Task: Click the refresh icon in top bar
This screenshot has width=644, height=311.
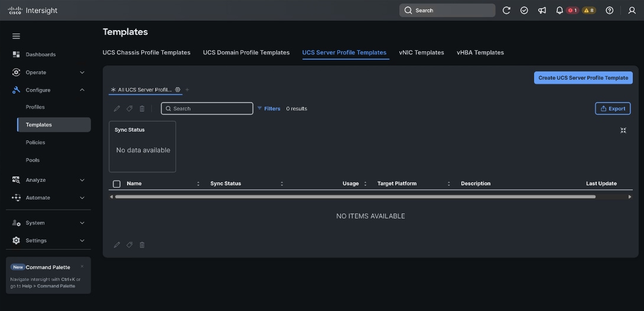Action: click(506, 10)
